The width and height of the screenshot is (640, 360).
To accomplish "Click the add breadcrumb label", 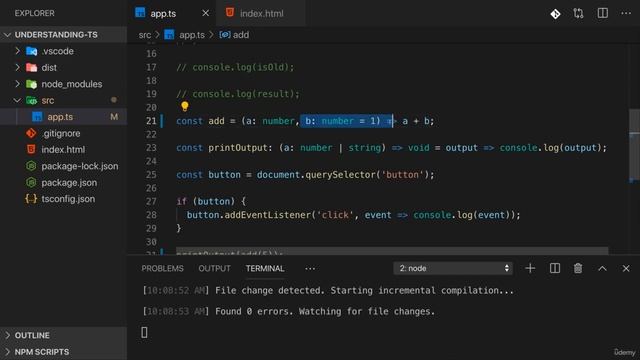I will pyautogui.click(x=241, y=35).
